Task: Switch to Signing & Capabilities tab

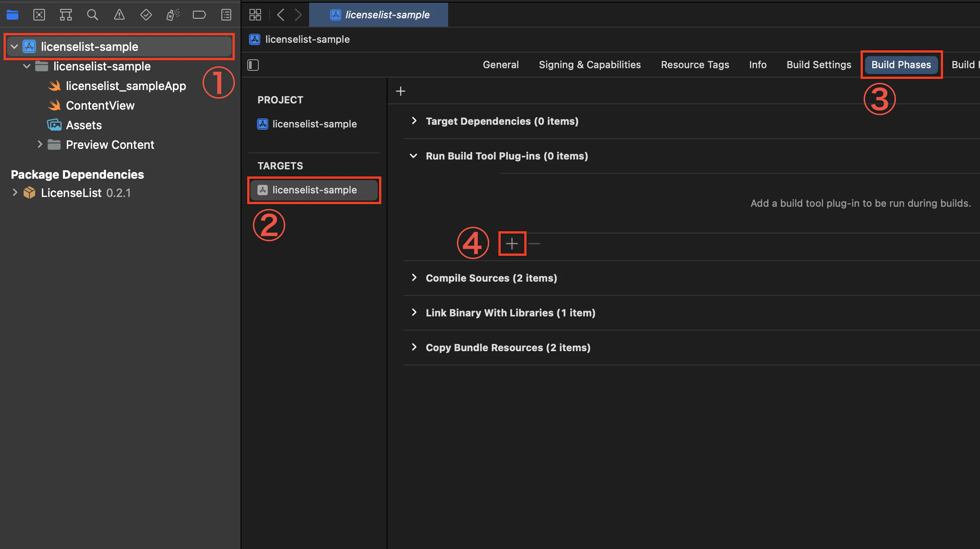Action: point(590,65)
